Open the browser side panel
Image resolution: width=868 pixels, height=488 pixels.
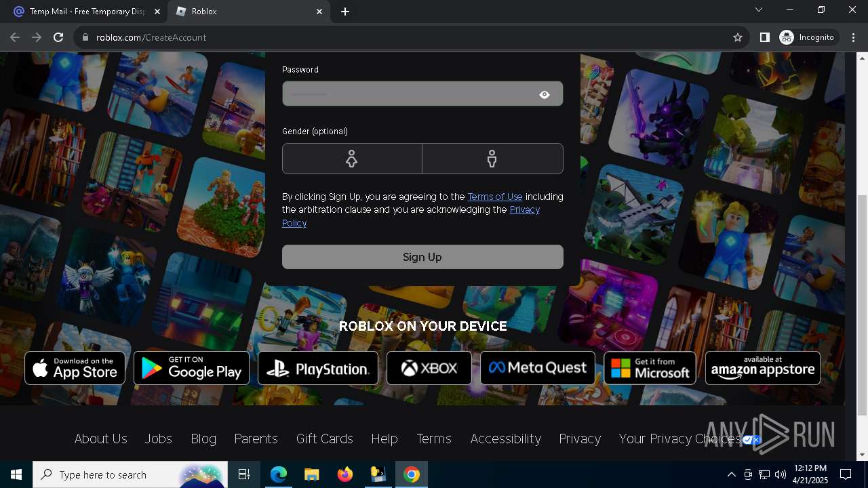coord(764,37)
